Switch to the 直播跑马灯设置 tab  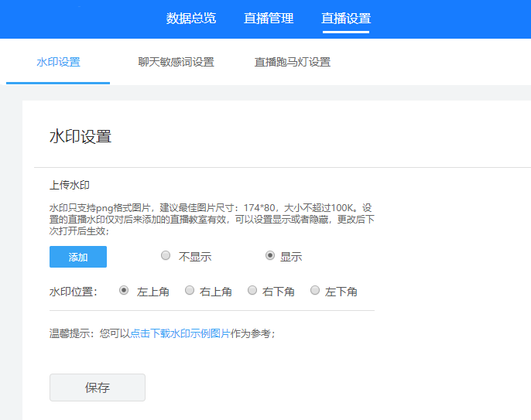(x=293, y=62)
